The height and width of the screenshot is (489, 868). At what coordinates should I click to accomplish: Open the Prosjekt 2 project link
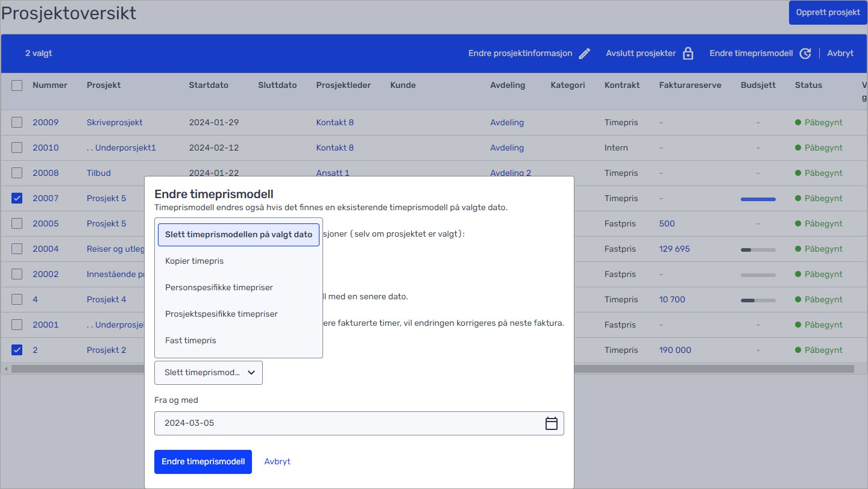tap(107, 350)
